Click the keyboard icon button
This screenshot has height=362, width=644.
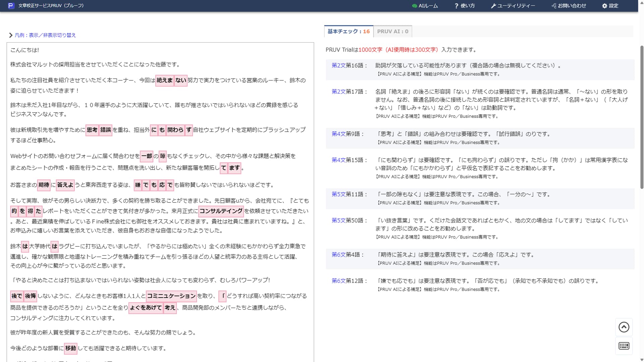pos(624,346)
